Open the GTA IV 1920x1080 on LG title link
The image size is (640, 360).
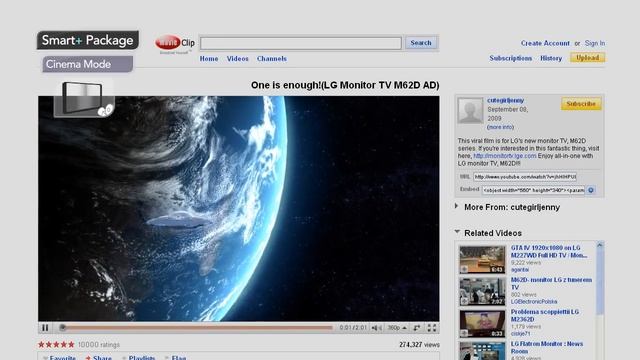(x=549, y=251)
